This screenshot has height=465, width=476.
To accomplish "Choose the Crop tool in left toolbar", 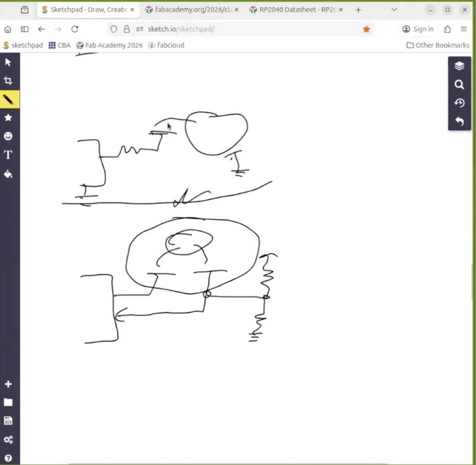I will pyautogui.click(x=8, y=81).
